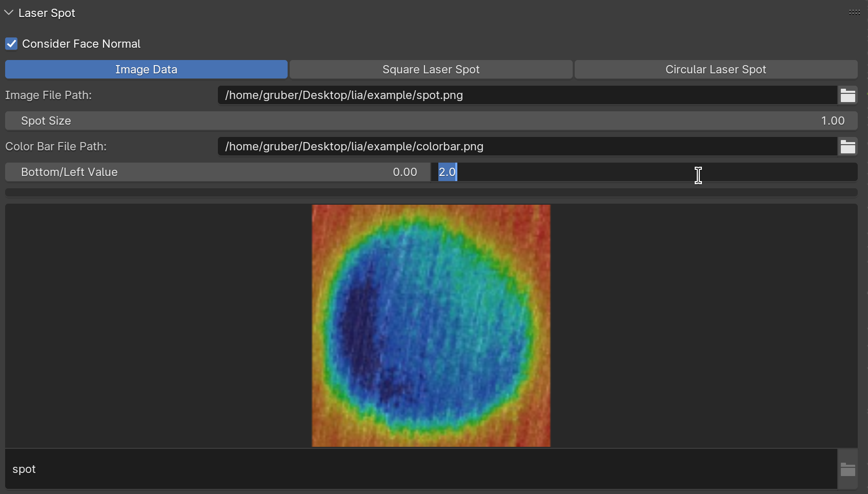Edit the Image File Path field
The width and height of the screenshot is (868, 494).
coord(528,95)
